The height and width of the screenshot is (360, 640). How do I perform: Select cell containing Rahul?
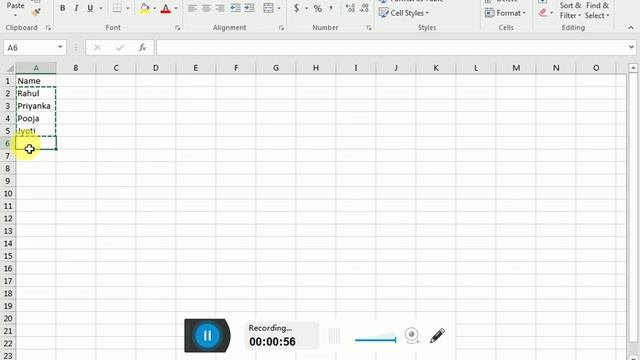(x=36, y=93)
